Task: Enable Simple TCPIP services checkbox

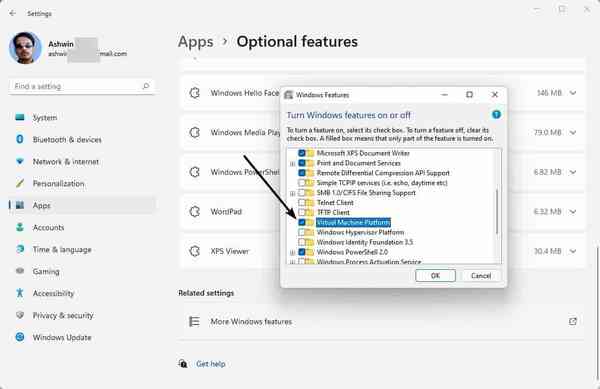Action: pos(302,183)
